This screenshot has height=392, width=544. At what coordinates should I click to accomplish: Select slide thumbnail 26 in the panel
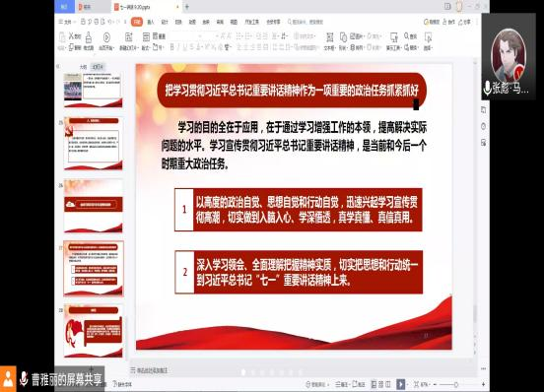(94, 207)
